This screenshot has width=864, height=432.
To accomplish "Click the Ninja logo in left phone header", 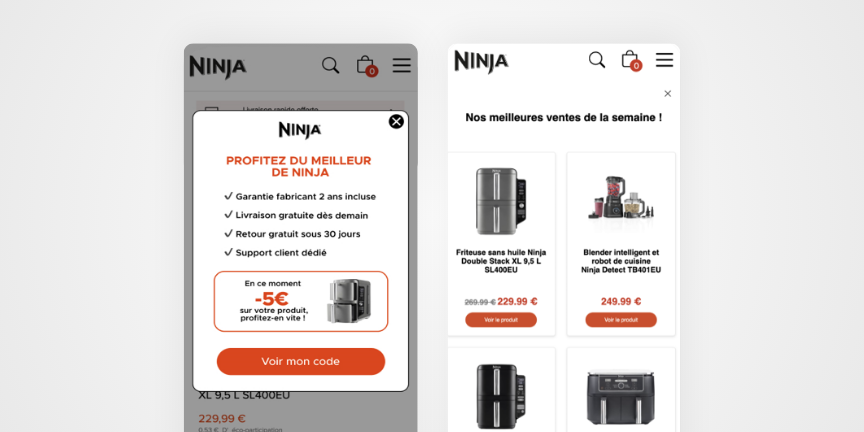I will click(x=218, y=67).
